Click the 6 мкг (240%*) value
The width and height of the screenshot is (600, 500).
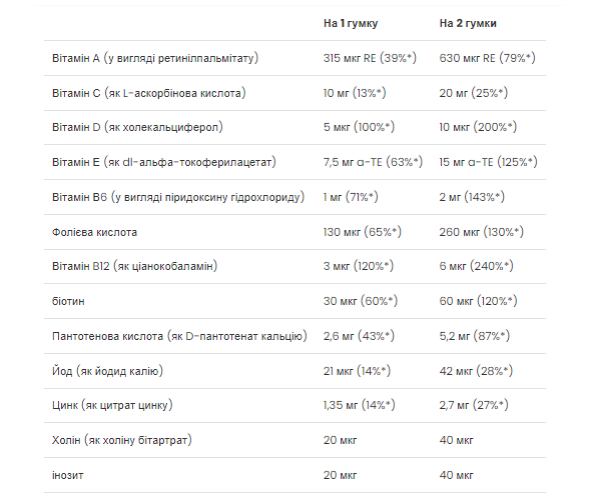pos(476,266)
